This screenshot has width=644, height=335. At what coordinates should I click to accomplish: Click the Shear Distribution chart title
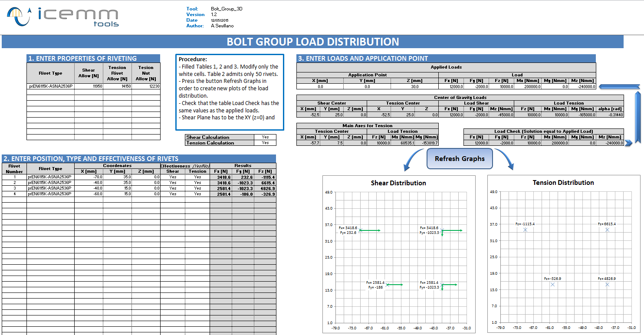point(398,183)
